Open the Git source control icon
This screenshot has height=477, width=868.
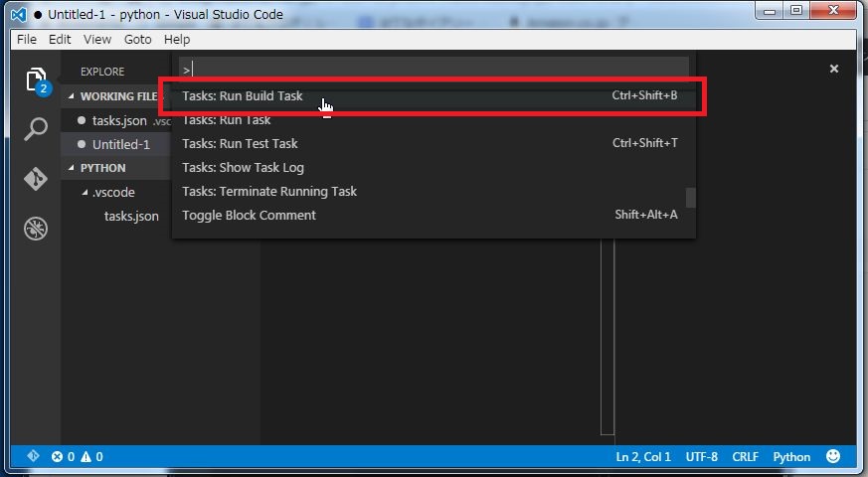(x=36, y=179)
